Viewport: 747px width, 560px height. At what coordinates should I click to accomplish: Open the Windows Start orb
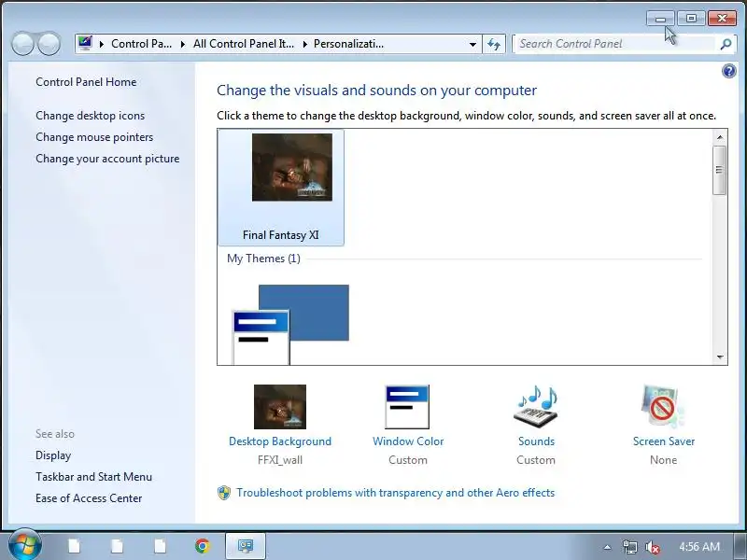click(x=25, y=545)
